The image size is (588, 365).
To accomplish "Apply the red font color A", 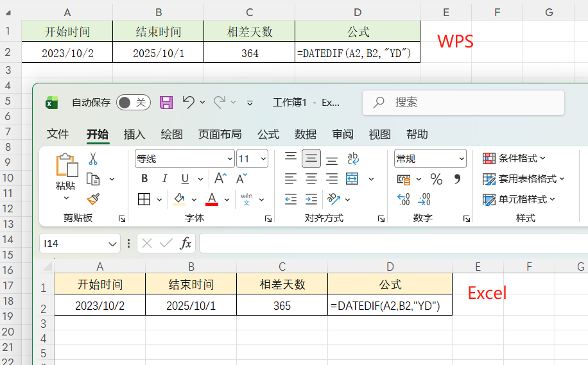I will click(212, 199).
